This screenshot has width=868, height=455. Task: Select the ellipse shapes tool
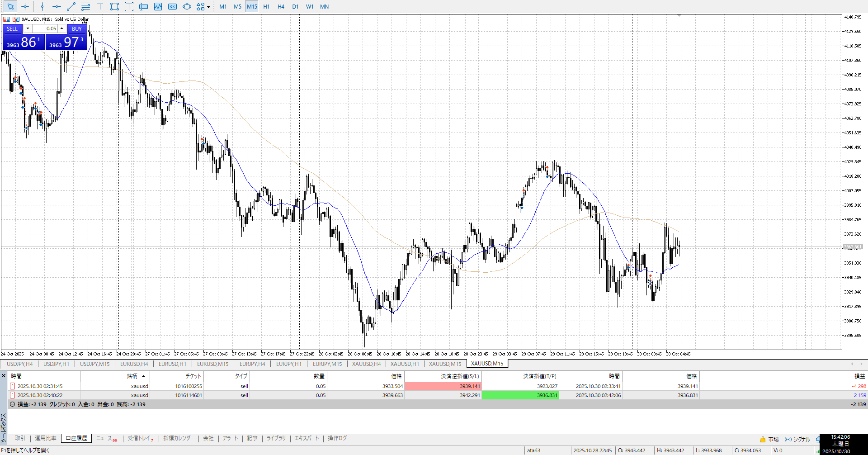(x=187, y=7)
